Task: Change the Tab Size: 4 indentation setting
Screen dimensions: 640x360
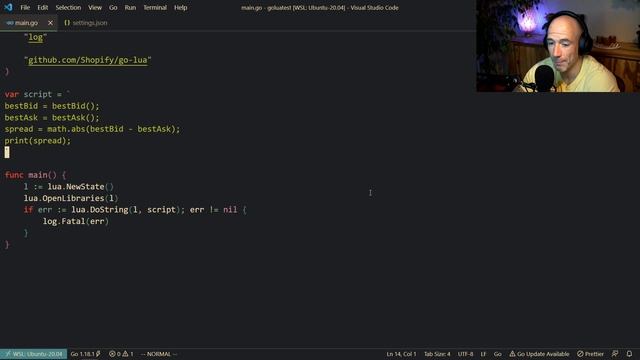Action: pos(437,354)
